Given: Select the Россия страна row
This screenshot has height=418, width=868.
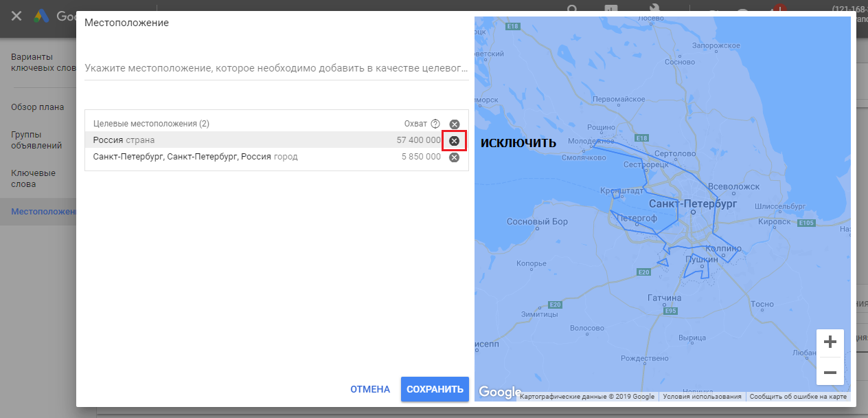Looking at the screenshot, I should [266, 140].
